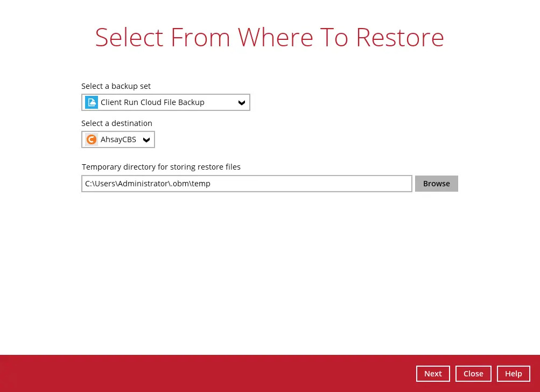This screenshot has width=540, height=392.
Task: Click the orange AhsayCBS destination icon
Action: click(x=92, y=139)
